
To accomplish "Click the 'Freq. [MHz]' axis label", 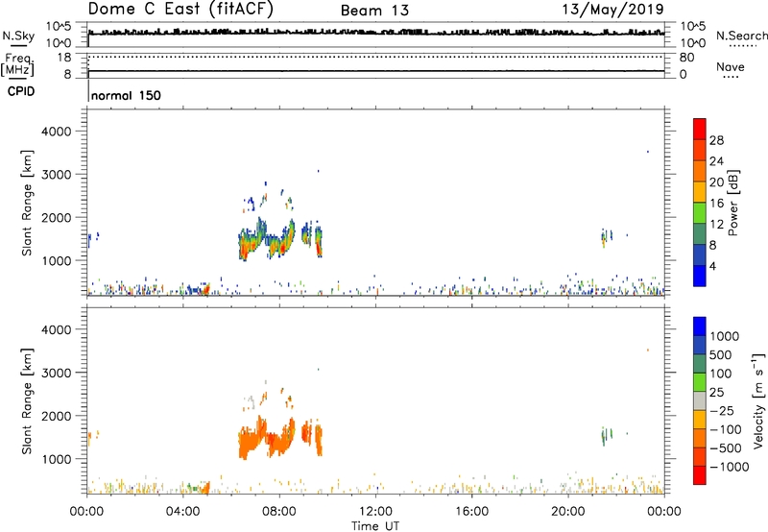I will point(18,65).
